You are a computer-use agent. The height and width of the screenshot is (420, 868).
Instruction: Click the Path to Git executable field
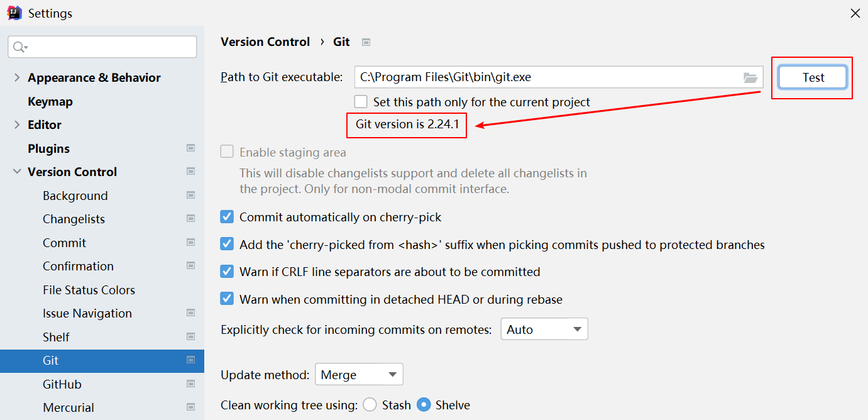pos(547,77)
